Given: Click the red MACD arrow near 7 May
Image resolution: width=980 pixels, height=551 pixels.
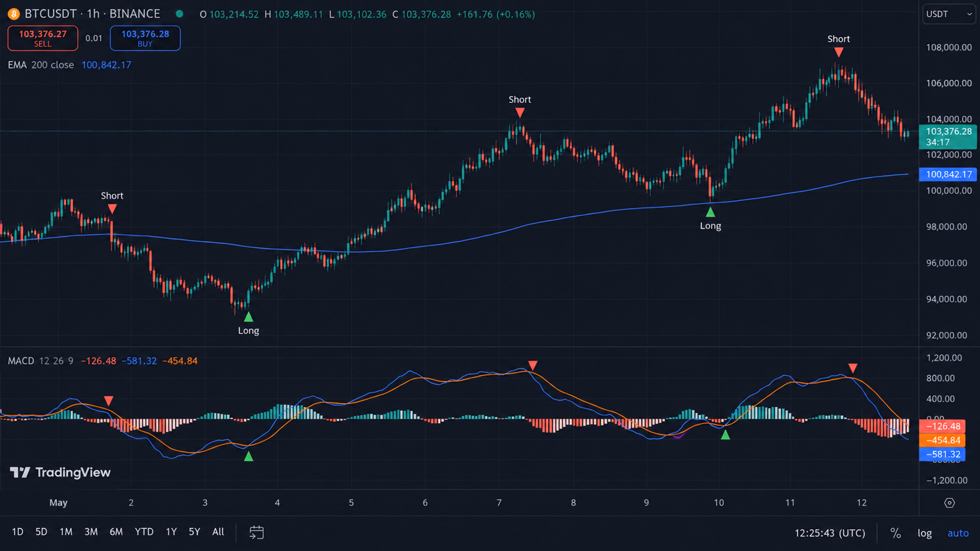Looking at the screenshot, I should pyautogui.click(x=532, y=365).
